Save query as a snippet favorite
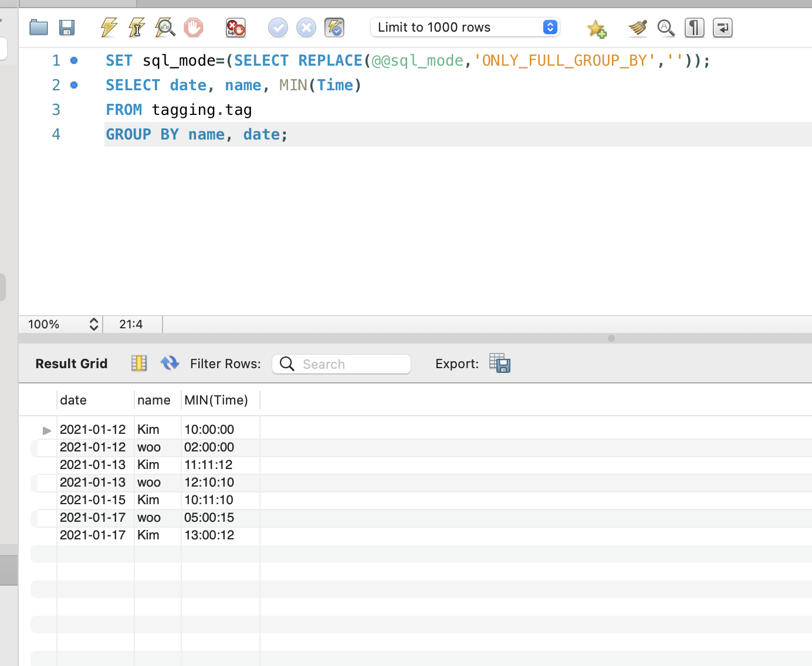 597,28
